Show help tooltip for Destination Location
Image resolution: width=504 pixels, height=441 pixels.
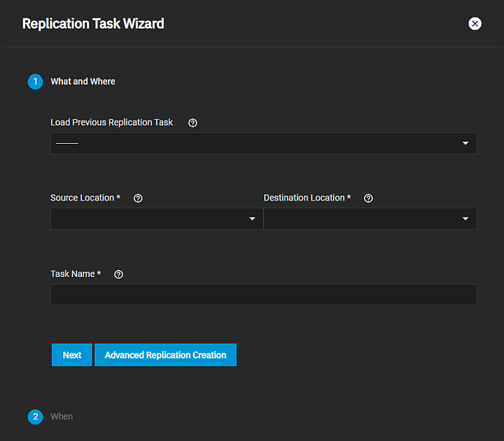tap(369, 198)
